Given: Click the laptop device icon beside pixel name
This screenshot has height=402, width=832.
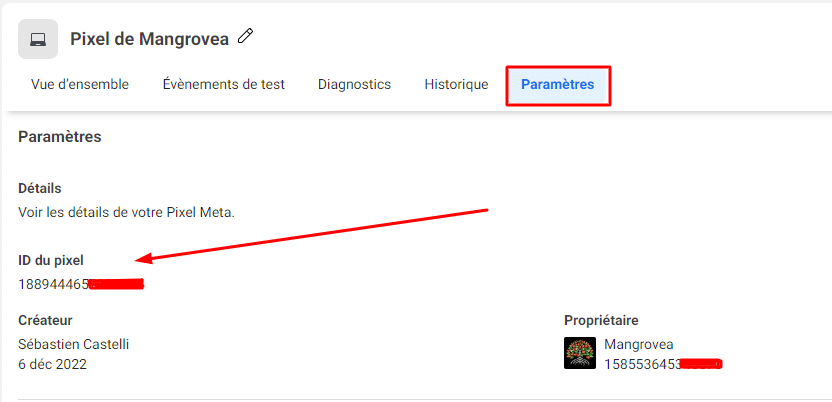Looking at the screenshot, I should click(38, 39).
